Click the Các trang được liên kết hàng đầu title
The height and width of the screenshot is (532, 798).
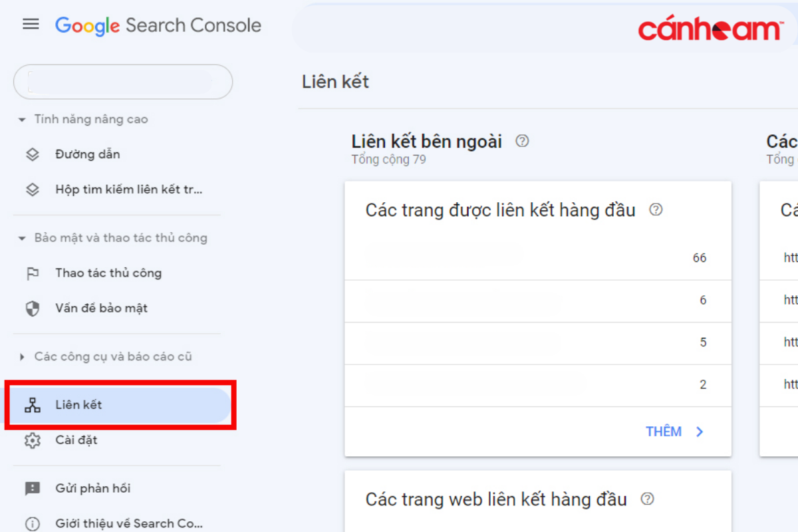[501, 211]
